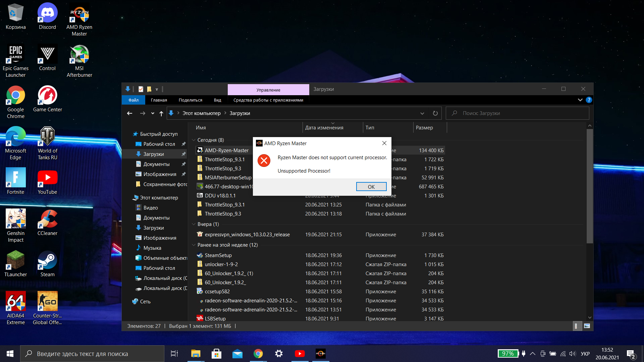Viewport: 644px width, 362px height.
Task: Go up one folder level arrow
Action: point(161,113)
